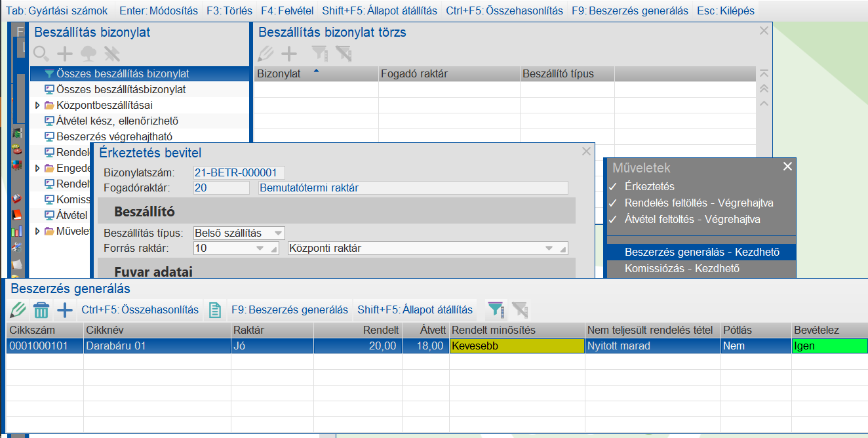This screenshot has height=438, width=868.
Task: Click the yellow Kevesebb cell
Action: (517, 346)
